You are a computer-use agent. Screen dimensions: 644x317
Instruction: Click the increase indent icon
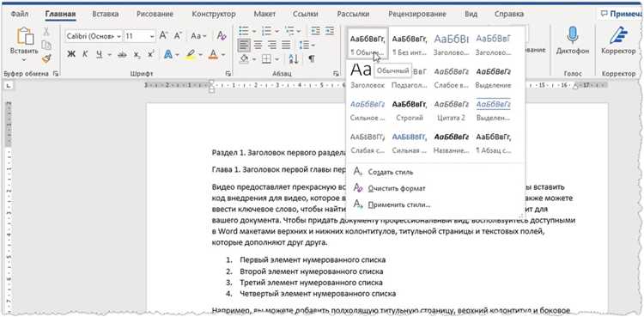(x=330, y=31)
